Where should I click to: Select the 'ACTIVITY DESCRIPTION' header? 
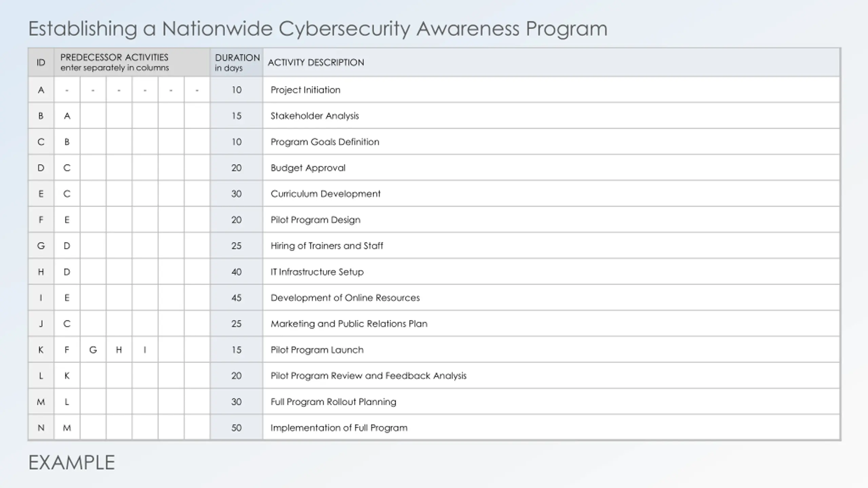(551, 62)
